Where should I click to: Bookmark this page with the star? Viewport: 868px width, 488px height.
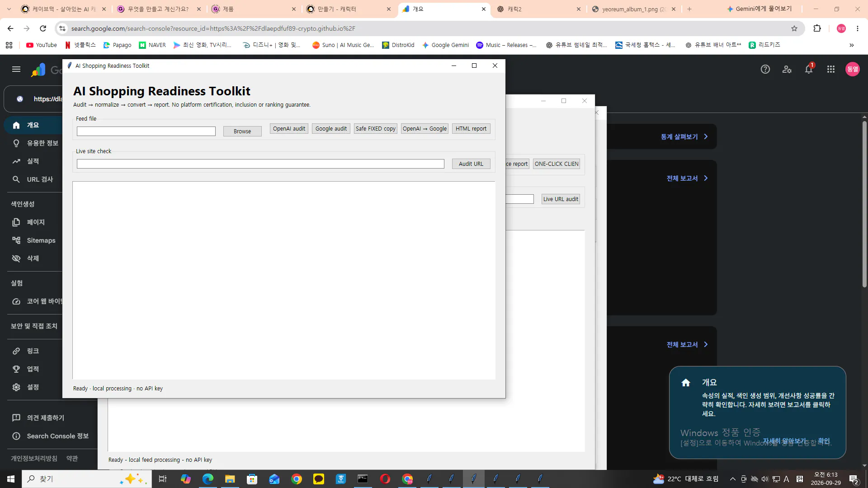[x=794, y=28]
